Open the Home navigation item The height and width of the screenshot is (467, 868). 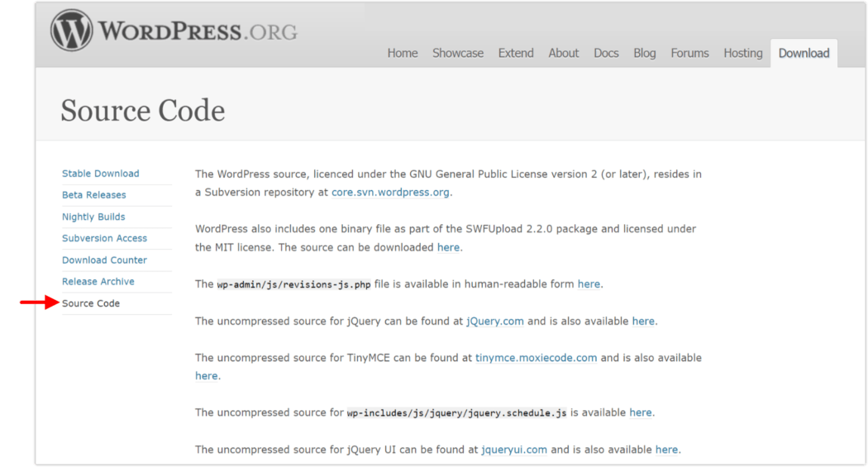pos(403,53)
